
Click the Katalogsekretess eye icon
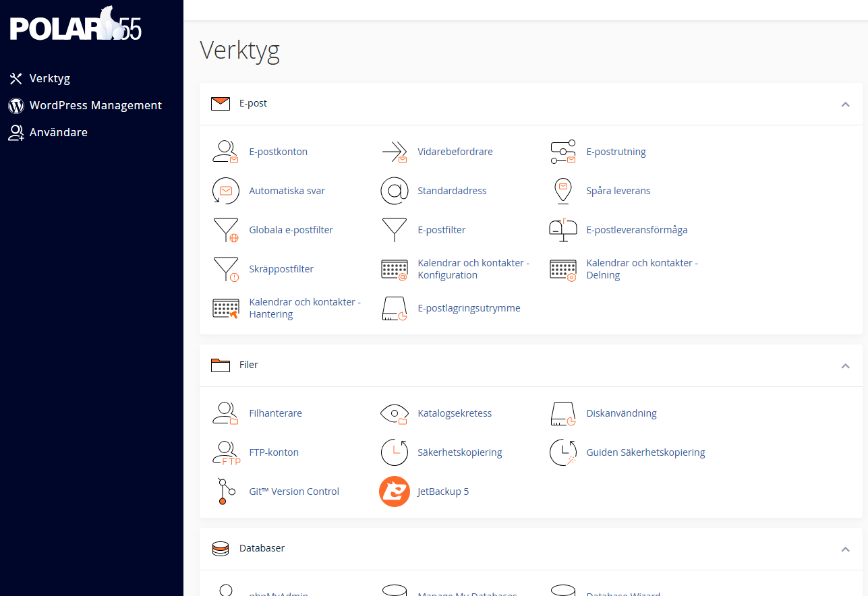[x=394, y=413]
